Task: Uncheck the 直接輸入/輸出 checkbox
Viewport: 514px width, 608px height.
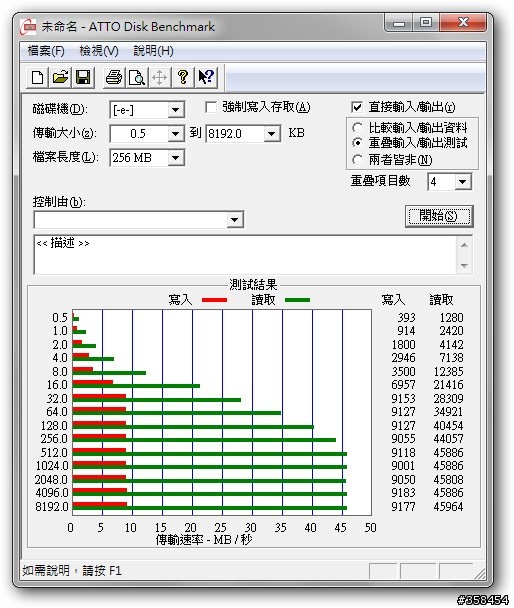Action: (357, 107)
